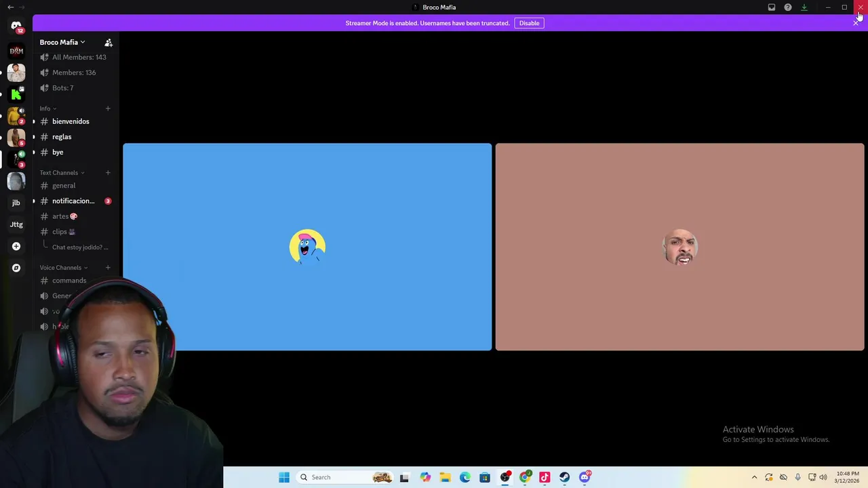Create a channel in the Info category
Viewport: 868px width, 488px height.
(x=108, y=108)
